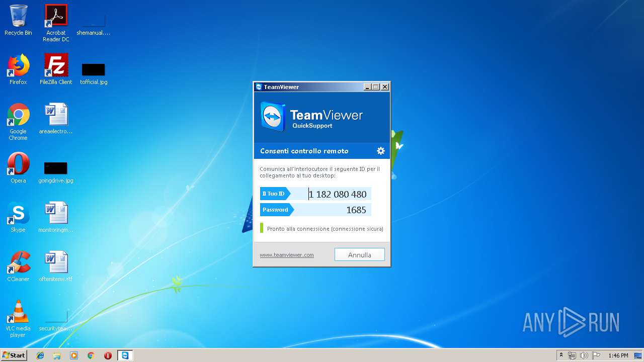Select securitytea desktop file
The width and height of the screenshot is (644, 362).
(x=56, y=320)
